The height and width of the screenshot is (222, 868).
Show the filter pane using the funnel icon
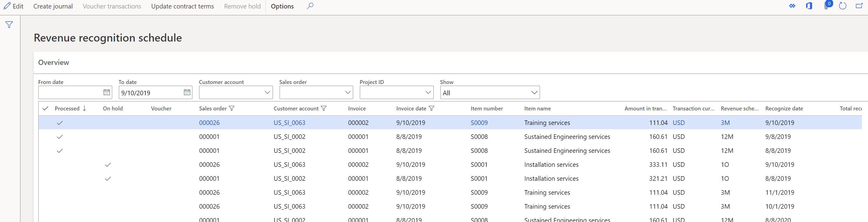coord(9,25)
